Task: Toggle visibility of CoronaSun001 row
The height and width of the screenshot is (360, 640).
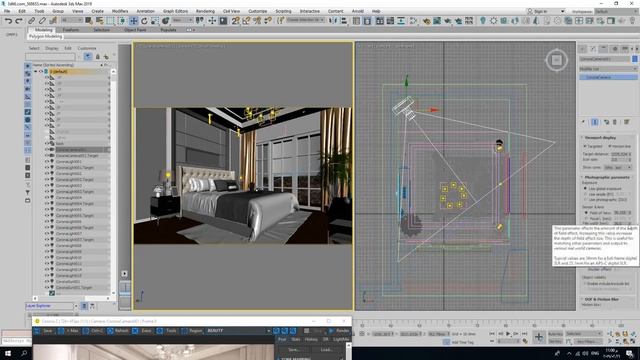Action: pos(47,282)
